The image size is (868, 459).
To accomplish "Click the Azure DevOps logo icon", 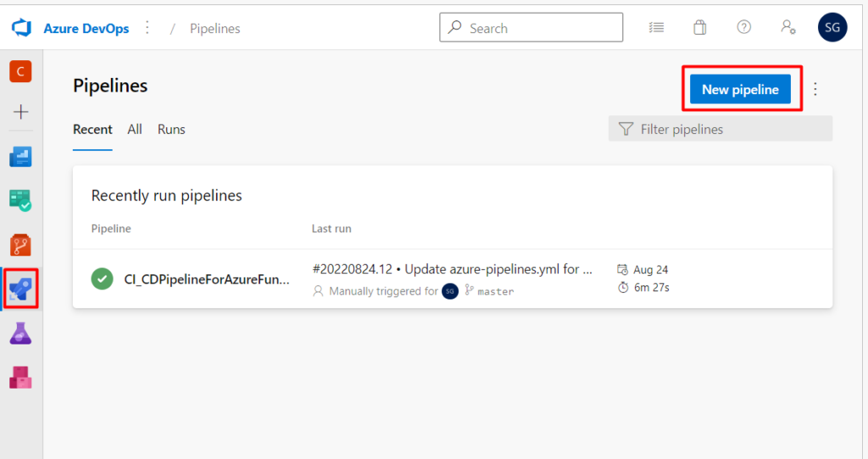I will tap(21, 28).
